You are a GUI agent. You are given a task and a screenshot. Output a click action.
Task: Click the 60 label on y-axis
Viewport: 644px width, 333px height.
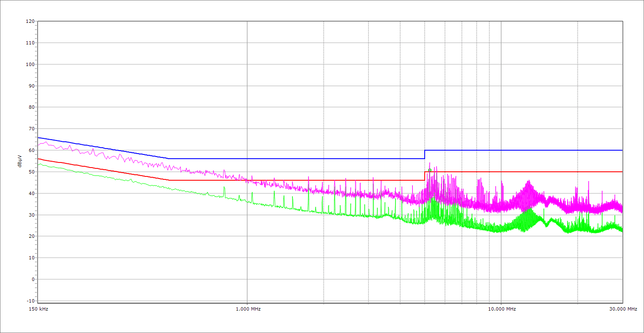point(32,150)
